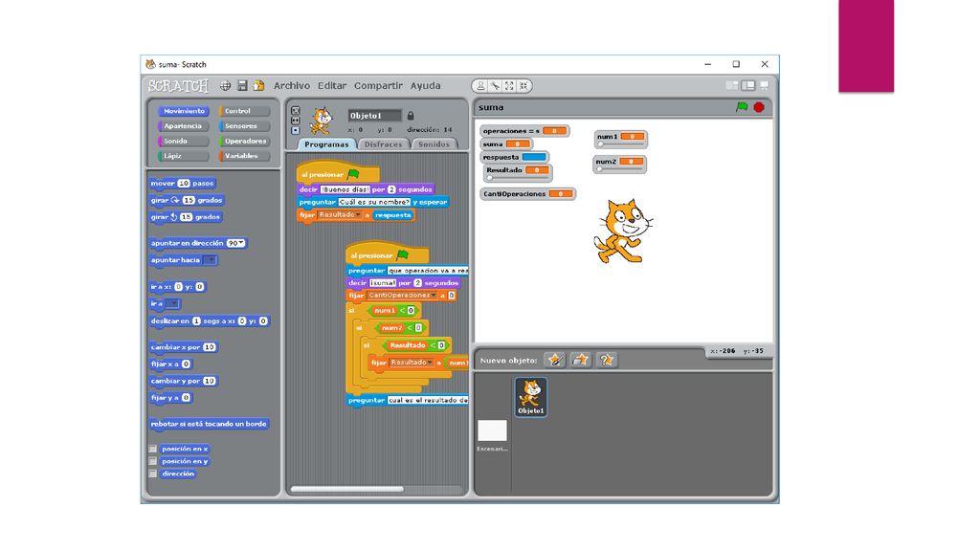980x551 pixels.
Task: Select the Sensores block category
Action: click(x=244, y=125)
